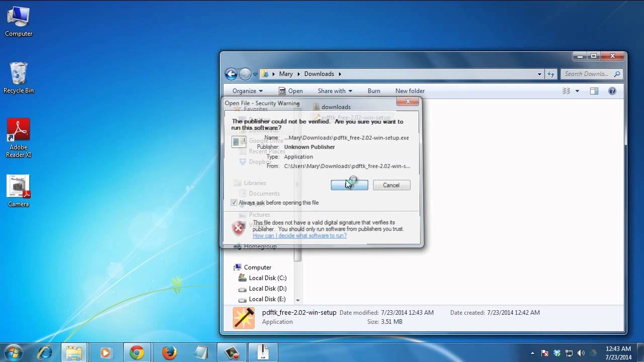Click the Windows Start button
This screenshot has height=362, width=644.
click(x=14, y=352)
